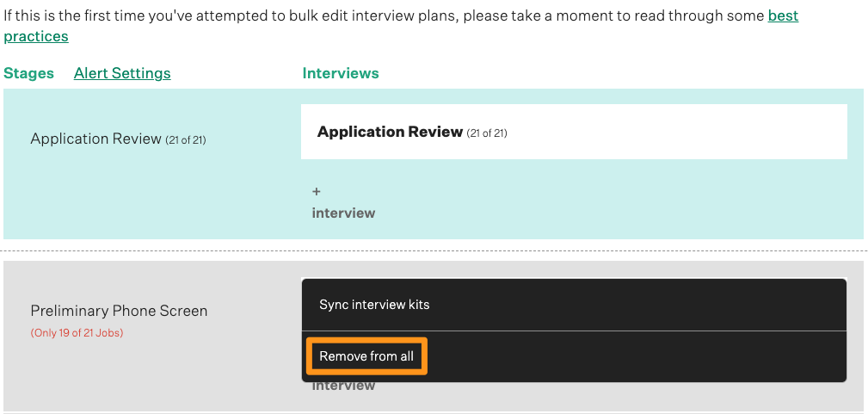
Task: Select the Preliminary Phone Screen stage name
Action: click(x=119, y=311)
